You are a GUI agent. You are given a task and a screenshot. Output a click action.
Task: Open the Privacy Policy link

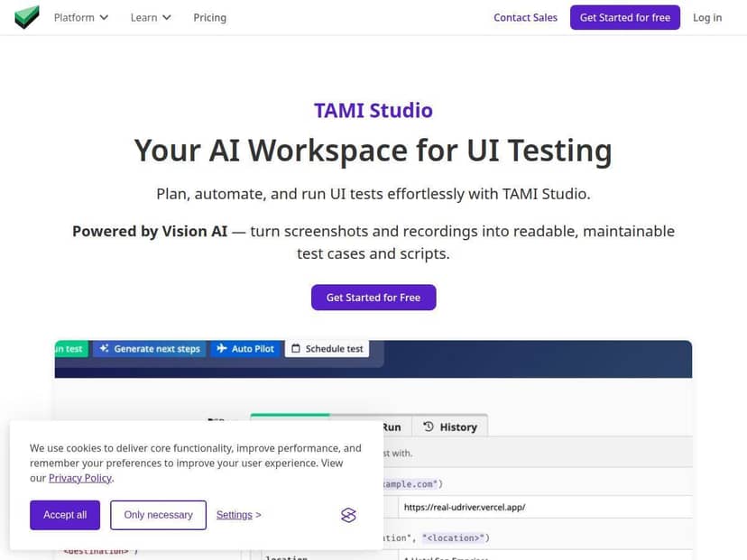pyautogui.click(x=80, y=478)
